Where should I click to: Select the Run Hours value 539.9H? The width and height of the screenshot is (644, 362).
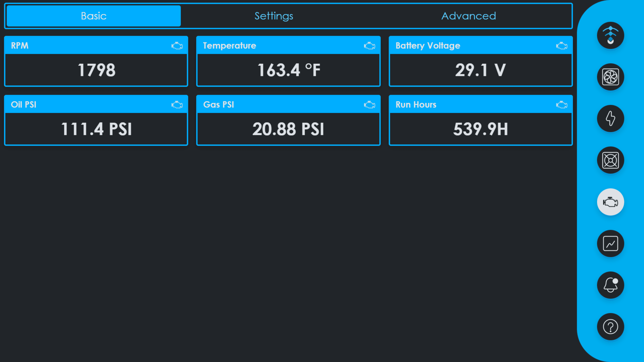click(x=480, y=129)
